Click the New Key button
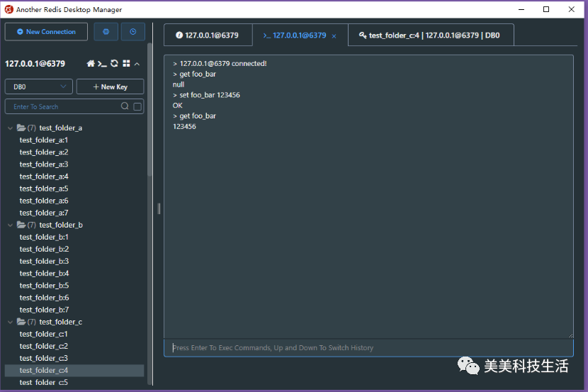 111,86
